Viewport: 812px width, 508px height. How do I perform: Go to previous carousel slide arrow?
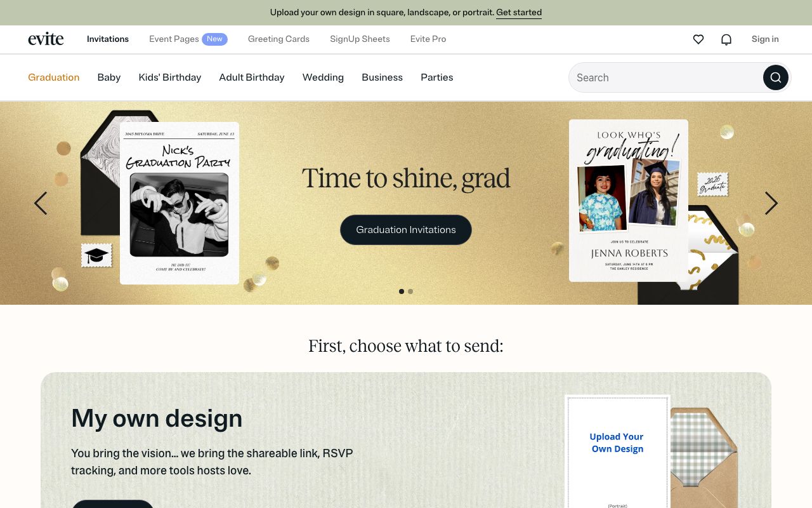41,203
